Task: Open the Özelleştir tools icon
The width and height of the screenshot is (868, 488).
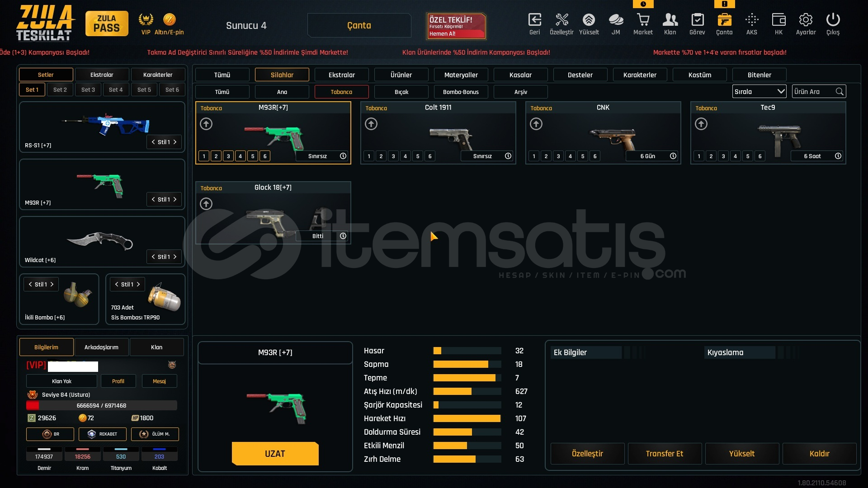Action: coord(561,20)
